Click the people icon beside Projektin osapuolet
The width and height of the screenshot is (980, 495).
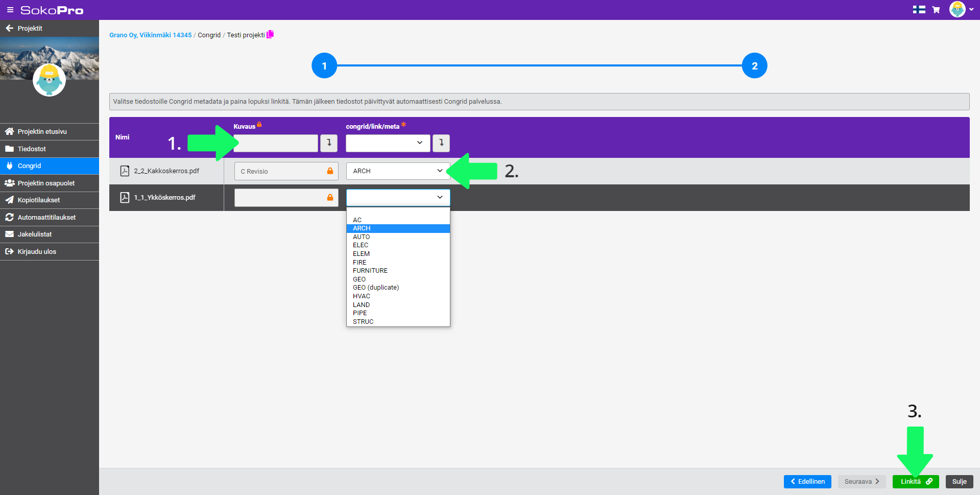click(9, 183)
